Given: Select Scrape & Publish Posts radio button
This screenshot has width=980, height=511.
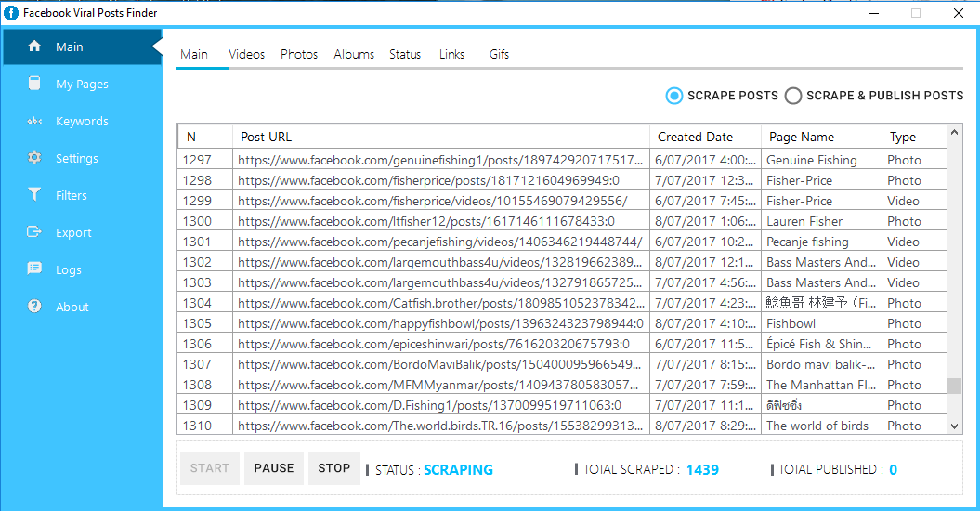Looking at the screenshot, I should pos(793,96).
